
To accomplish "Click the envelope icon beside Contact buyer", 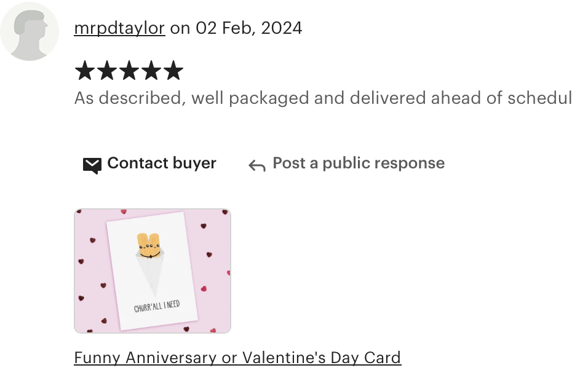I will click(x=92, y=166).
